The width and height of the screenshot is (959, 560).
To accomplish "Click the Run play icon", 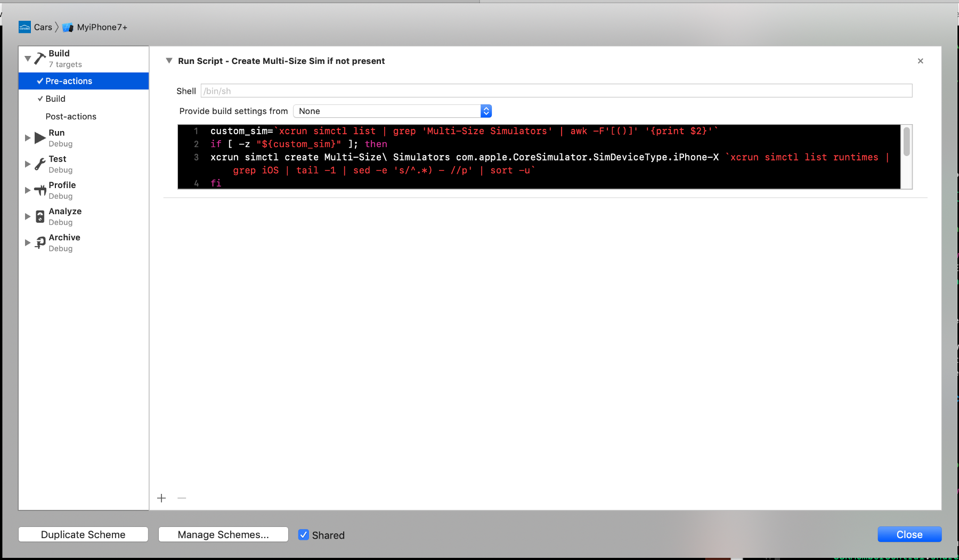I will pyautogui.click(x=40, y=138).
